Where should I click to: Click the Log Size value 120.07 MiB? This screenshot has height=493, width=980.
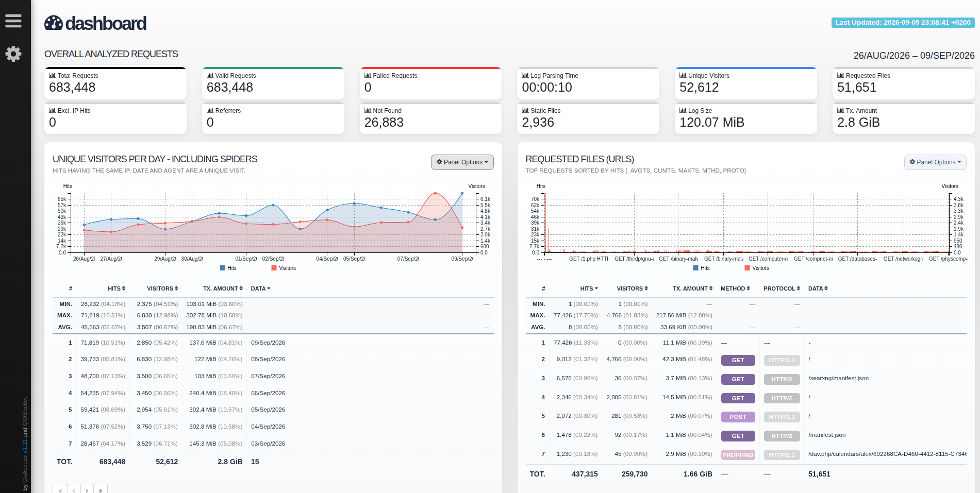coord(712,123)
